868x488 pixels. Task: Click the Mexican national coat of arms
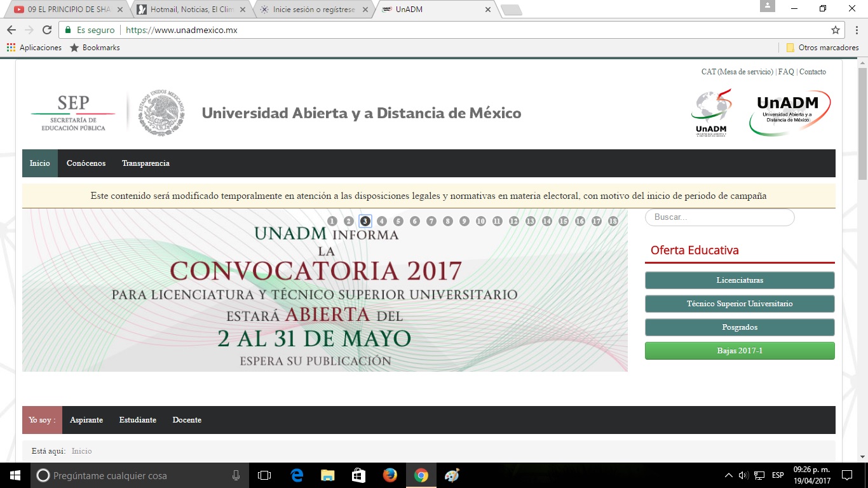[x=161, y=112]
